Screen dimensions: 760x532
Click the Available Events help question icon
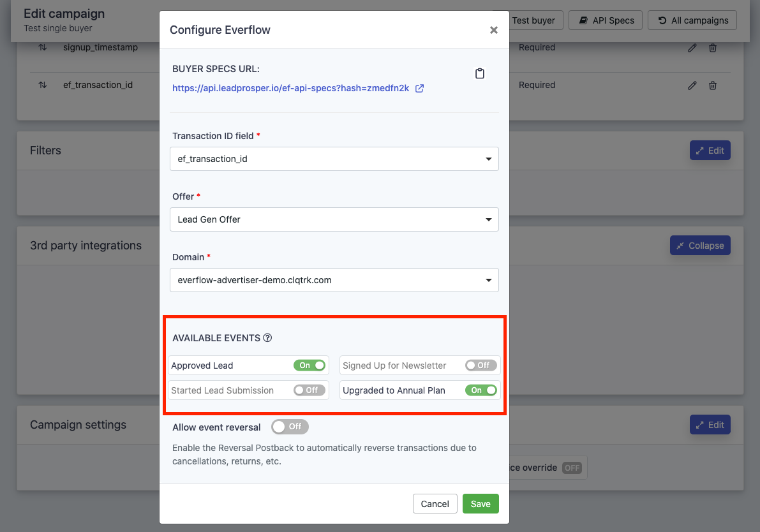(x=267, y=338)
